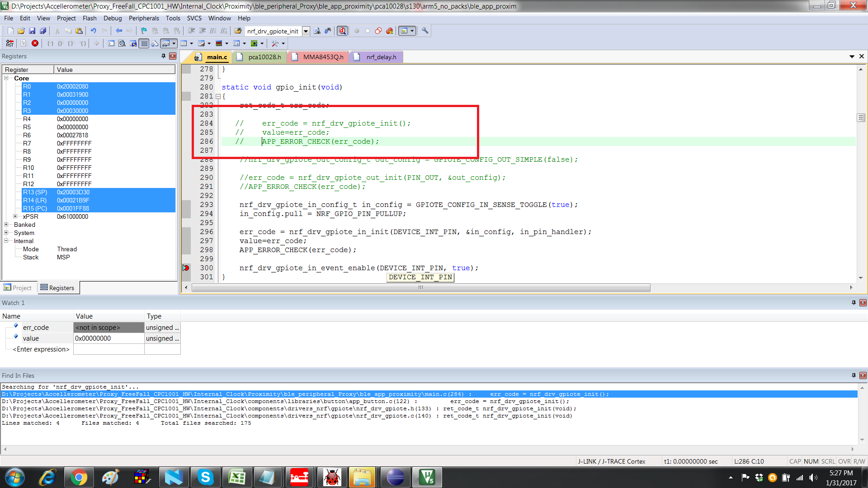Toggle the insert/remove breakpoint red circles icon
The image size is (868, 488).
pyautogui.click(x=378, y=31)
